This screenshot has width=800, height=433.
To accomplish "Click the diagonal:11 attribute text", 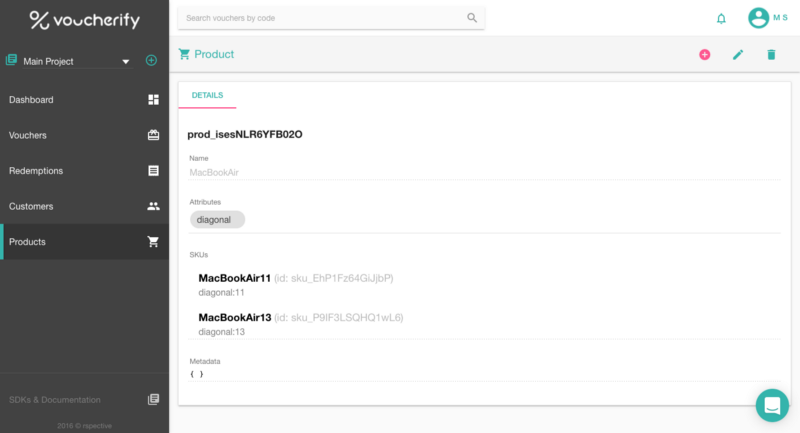I will tap(221, 293).
